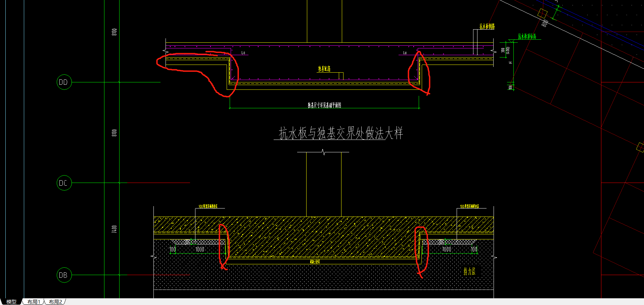Click the 抗水板钢筋 label
This screenshot has height=305, width=644.
(x=487, y=26)
